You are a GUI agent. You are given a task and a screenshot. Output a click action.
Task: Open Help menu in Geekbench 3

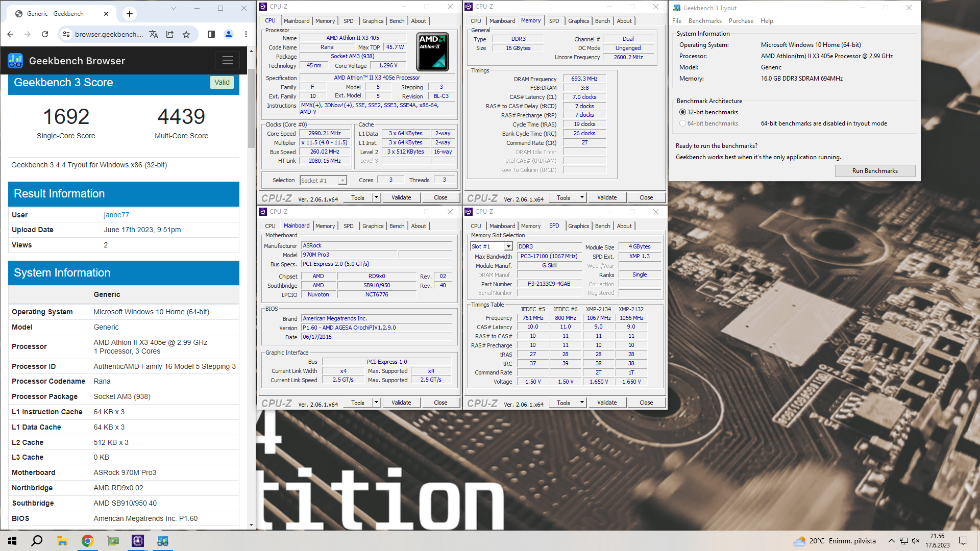(767, 21)
